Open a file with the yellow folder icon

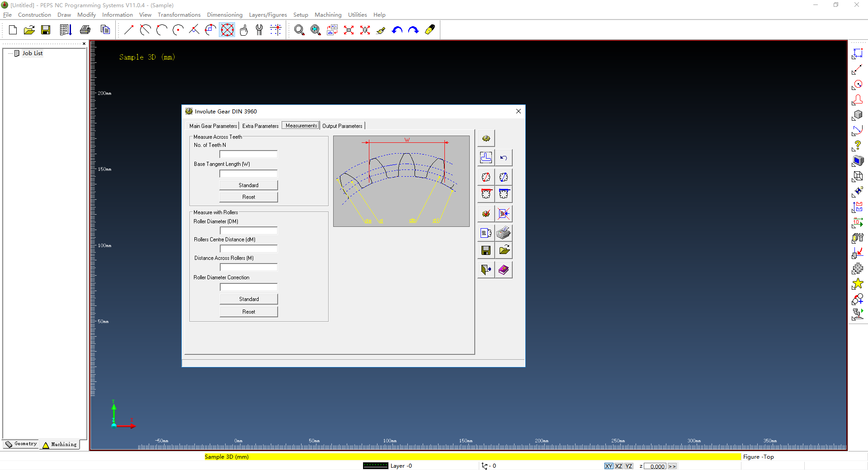[x=29, y=30]
